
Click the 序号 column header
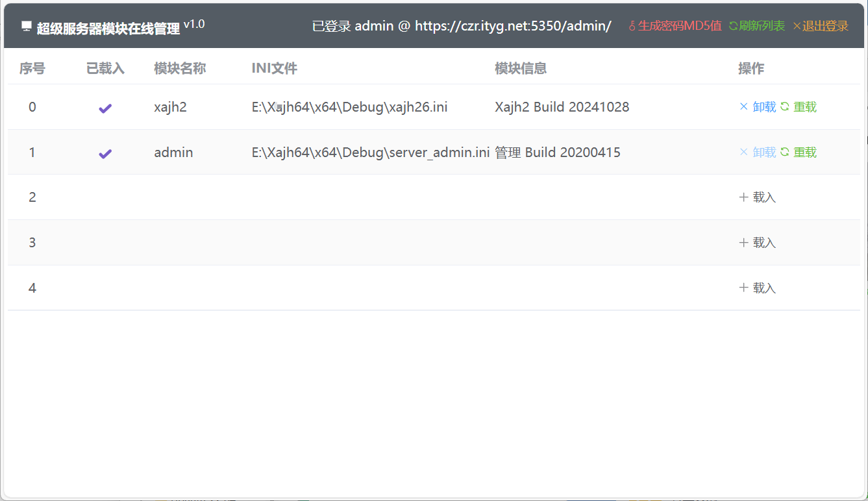coord(32,69)
